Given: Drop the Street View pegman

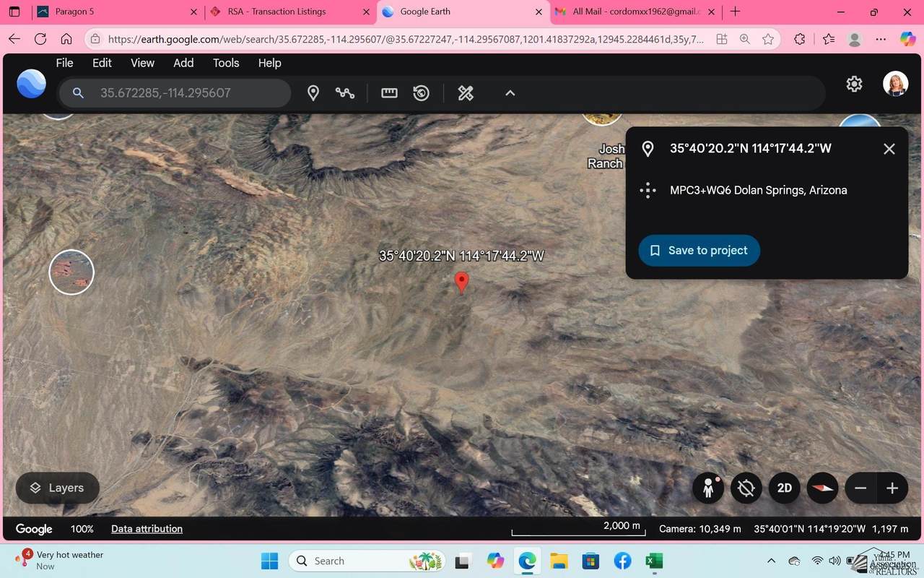Looking at the screenshot, I should point(708,488).
